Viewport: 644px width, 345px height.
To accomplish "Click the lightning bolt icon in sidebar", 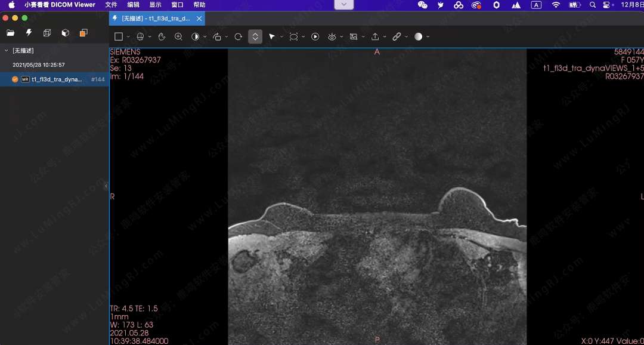I will point(29,33).
